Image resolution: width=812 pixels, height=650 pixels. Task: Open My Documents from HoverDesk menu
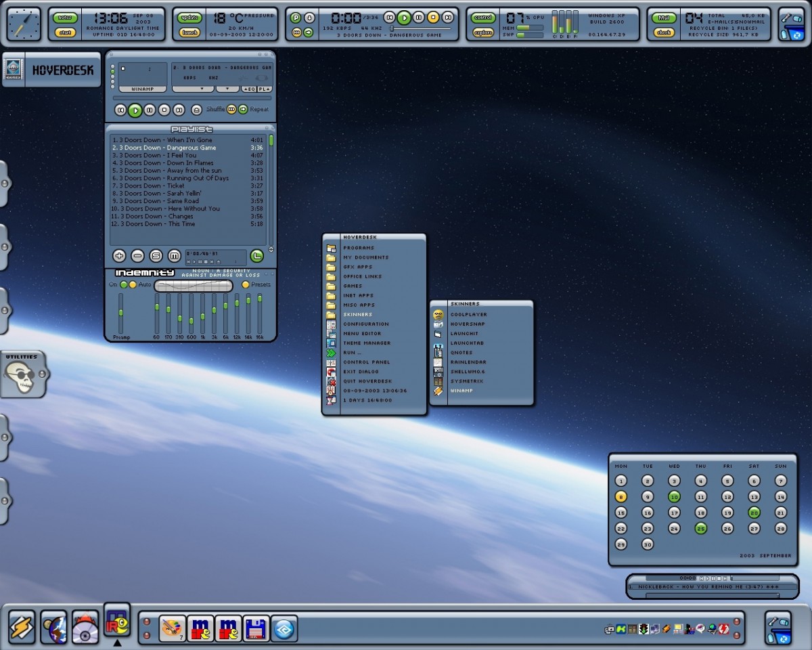pos(374,257)
